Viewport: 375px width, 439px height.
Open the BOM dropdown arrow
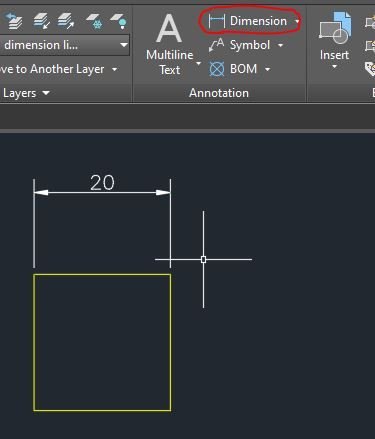(267, 69)
